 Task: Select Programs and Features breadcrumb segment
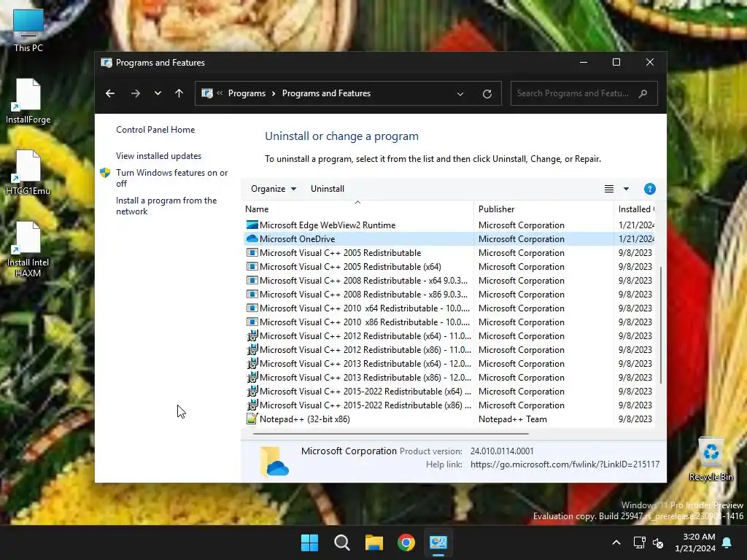pyautogui.click(x=326, y=93)
